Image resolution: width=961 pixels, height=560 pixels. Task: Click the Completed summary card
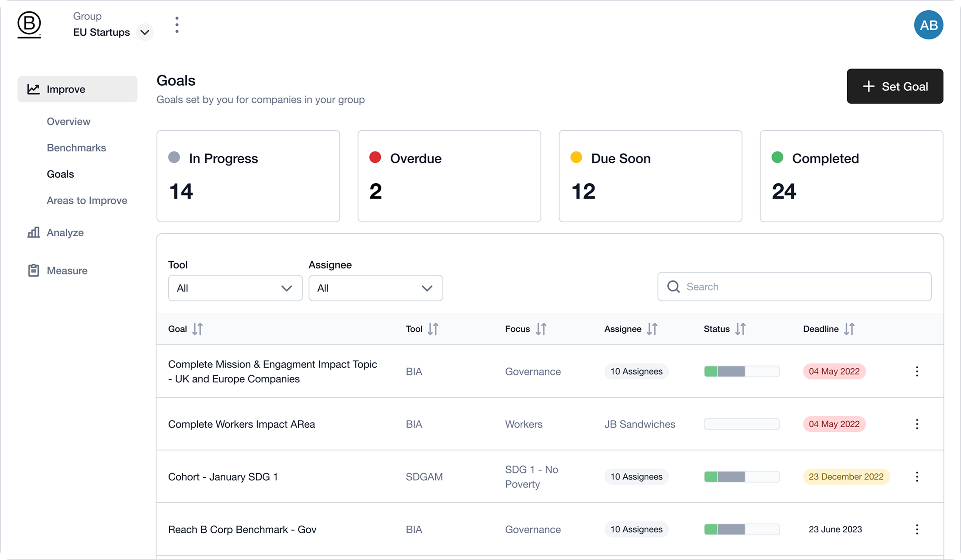click(x=852, y=176)
